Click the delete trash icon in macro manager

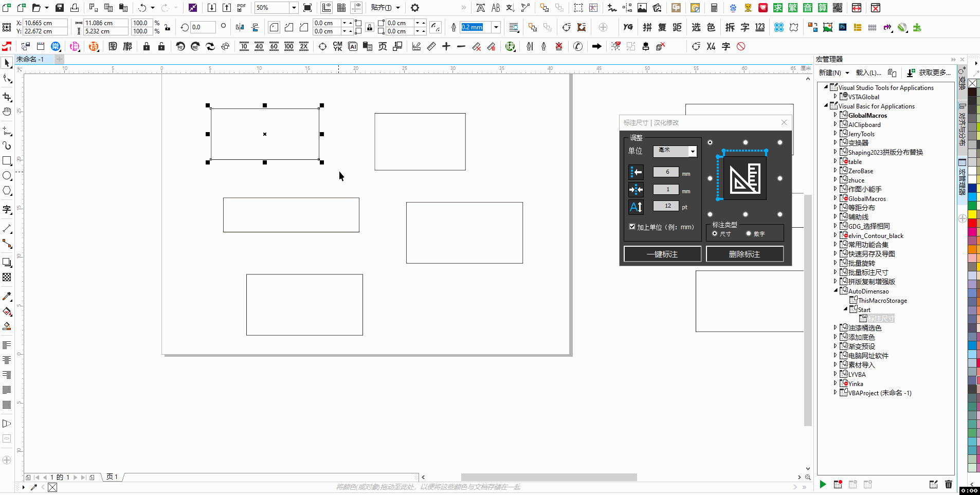point(948,484)
